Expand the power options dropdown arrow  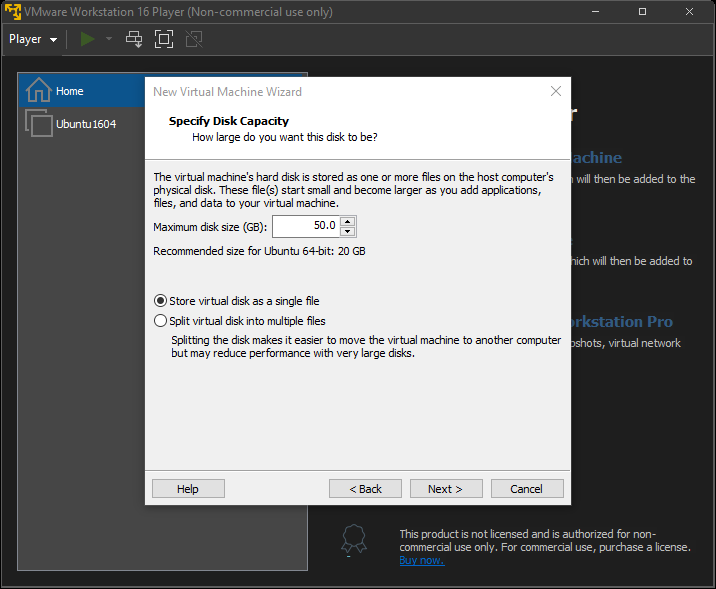[x=109, y=39]
